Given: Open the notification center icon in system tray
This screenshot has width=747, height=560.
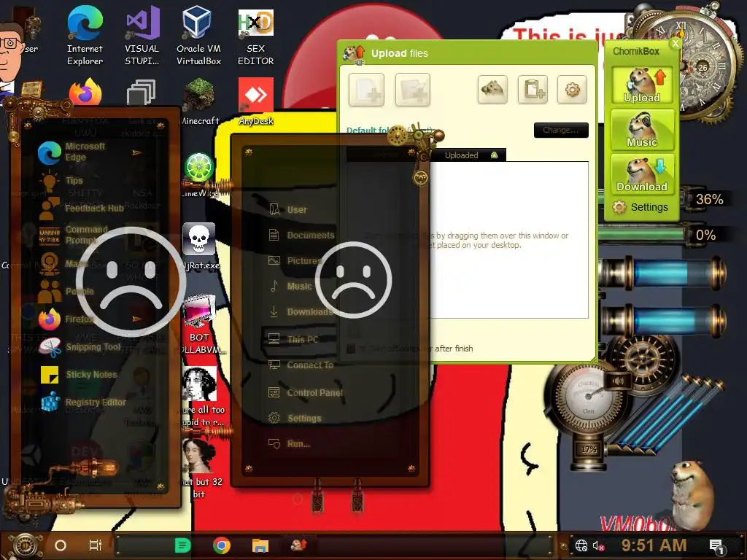Looking at the screenshot, I should [716, 545].
